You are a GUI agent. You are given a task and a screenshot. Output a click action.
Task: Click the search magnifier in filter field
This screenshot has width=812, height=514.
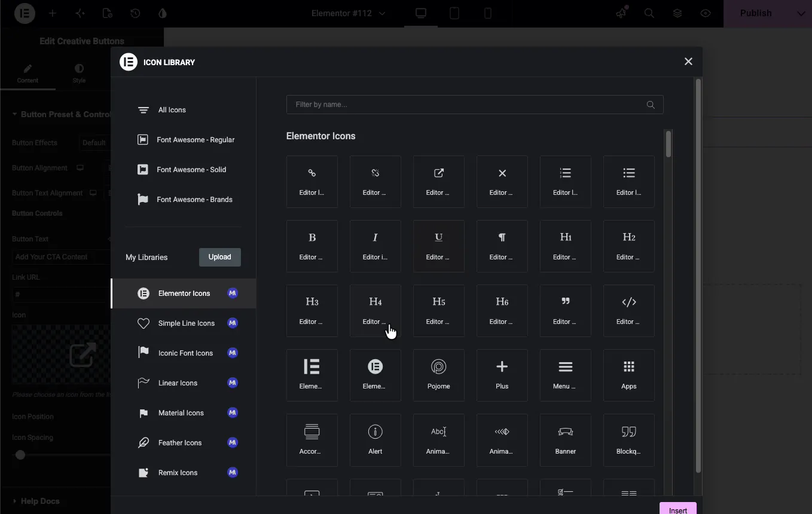[651, 105]
